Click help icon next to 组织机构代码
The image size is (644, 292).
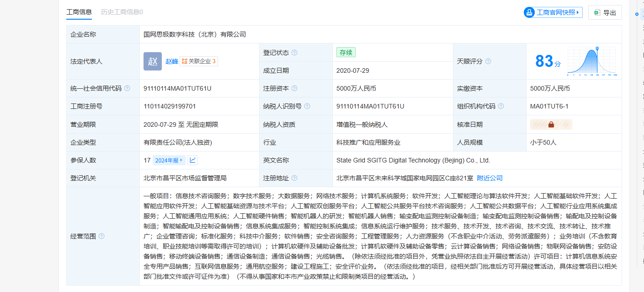pos(501,106)
